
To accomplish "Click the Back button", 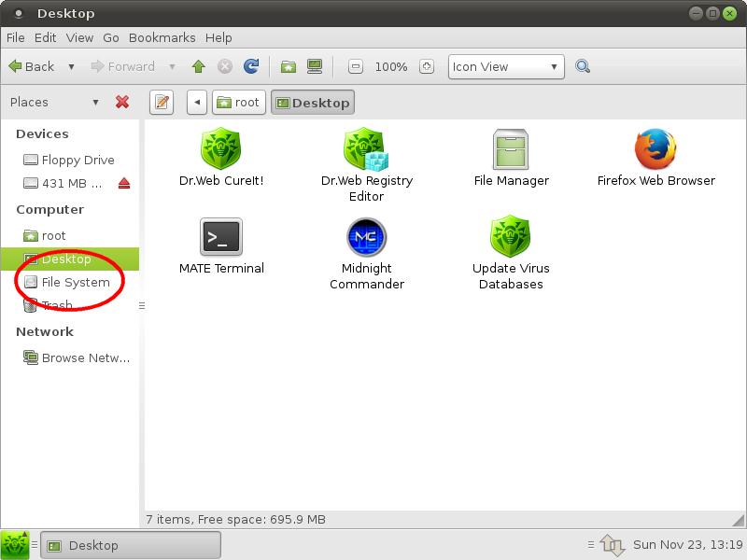I will pos(32,66).
